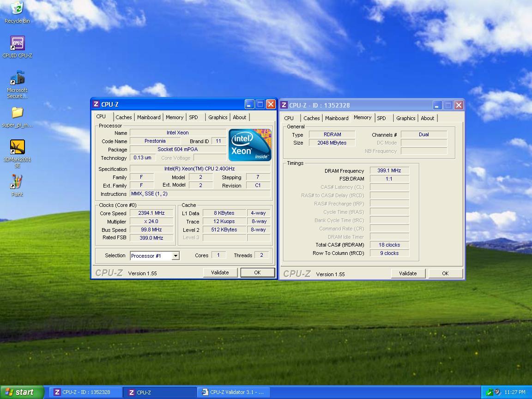Image resolution: width=532 pixels, height=399 pixels.
Task: Click Trace cache value 12 Kuops
Action: tap(224, 221)
